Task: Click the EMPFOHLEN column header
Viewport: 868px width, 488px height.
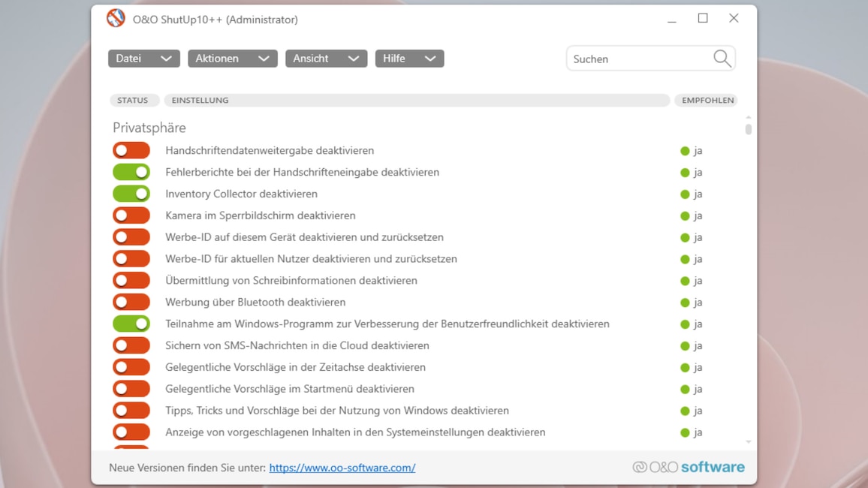Action: tap(706, 100)
